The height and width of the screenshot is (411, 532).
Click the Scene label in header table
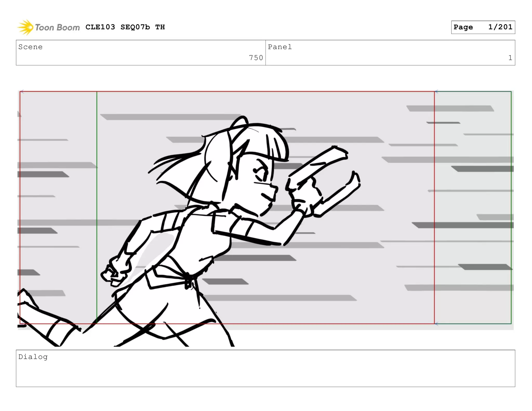(30, 47)
